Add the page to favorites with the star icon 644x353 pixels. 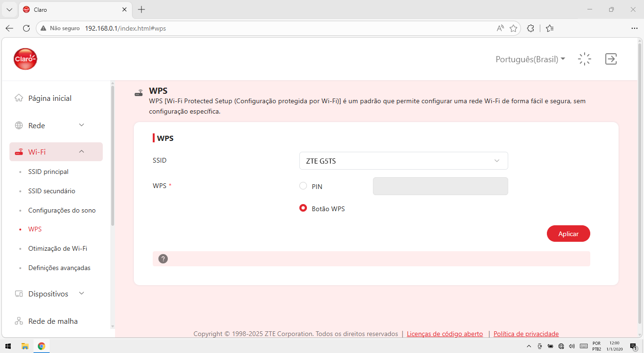[x=513, y=28]
